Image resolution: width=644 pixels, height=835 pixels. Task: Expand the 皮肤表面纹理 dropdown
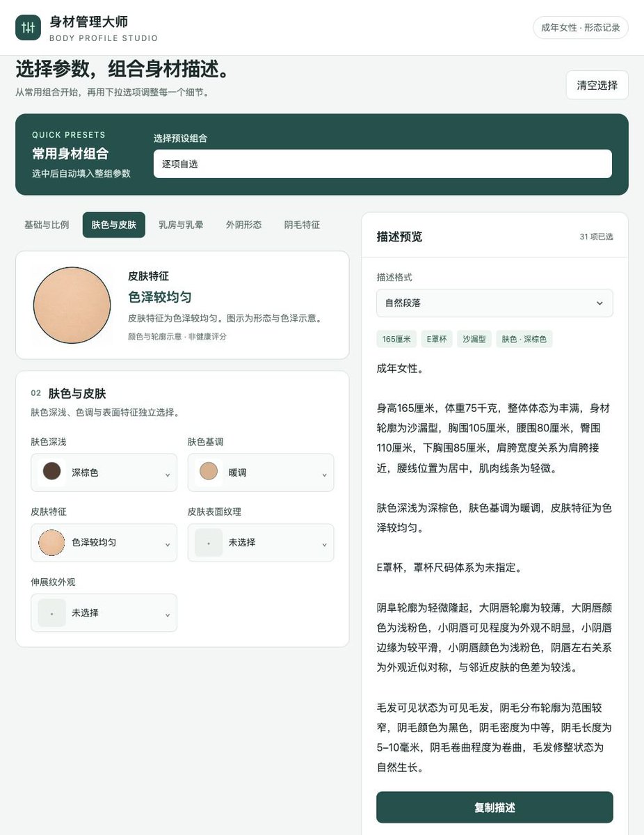(x=261, y=542)
